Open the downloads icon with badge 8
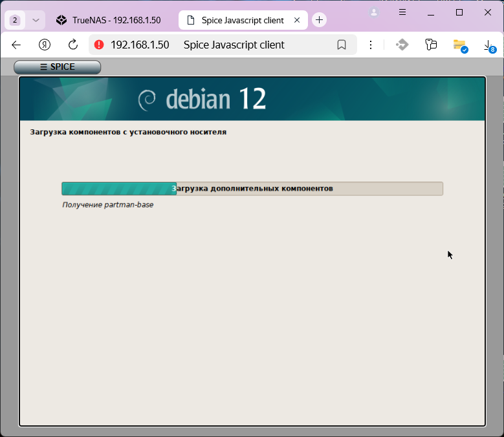 pos(489,46)
